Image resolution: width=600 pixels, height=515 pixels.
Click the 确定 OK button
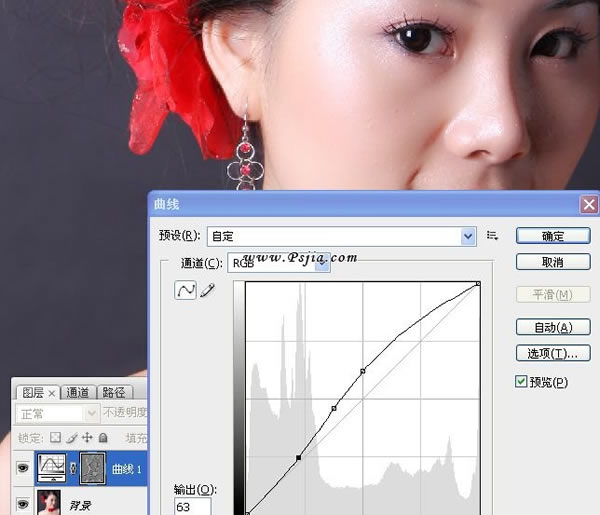[553, 236]
